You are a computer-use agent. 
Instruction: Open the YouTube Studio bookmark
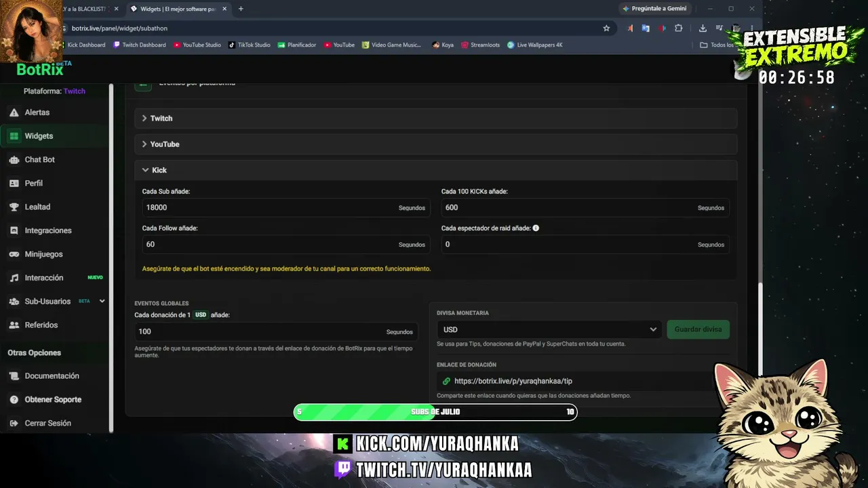click(x=197, y=45)
